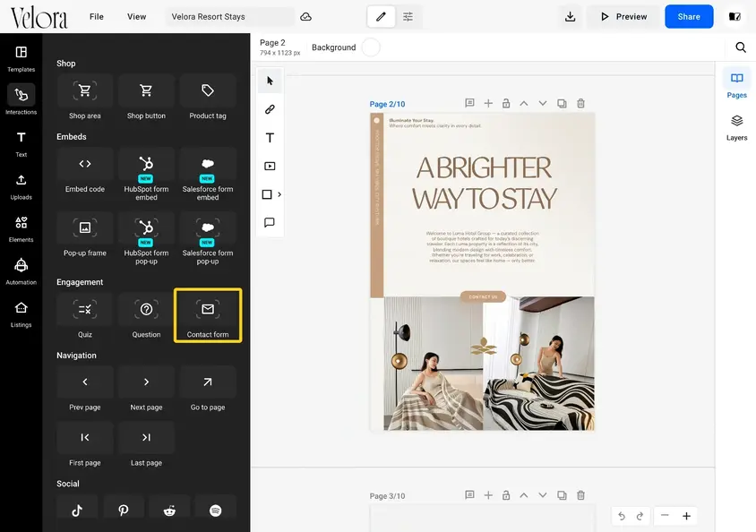
Task: Add a Quiz engagement element
Action: coord(85,316)
